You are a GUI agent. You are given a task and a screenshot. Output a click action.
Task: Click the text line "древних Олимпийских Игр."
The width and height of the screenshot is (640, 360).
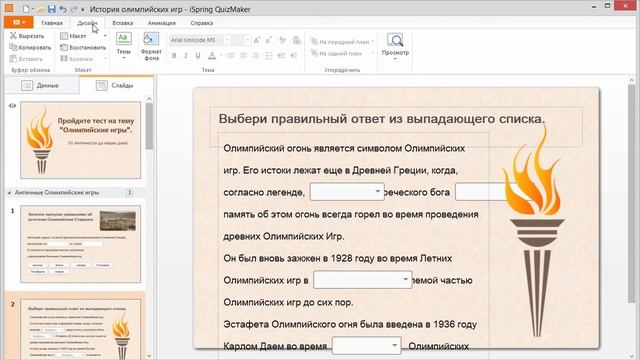[284, 236]
